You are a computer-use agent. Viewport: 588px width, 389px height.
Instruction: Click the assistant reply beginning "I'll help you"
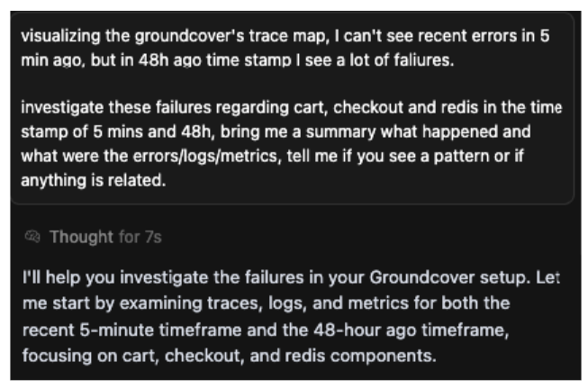pos(291,316)
